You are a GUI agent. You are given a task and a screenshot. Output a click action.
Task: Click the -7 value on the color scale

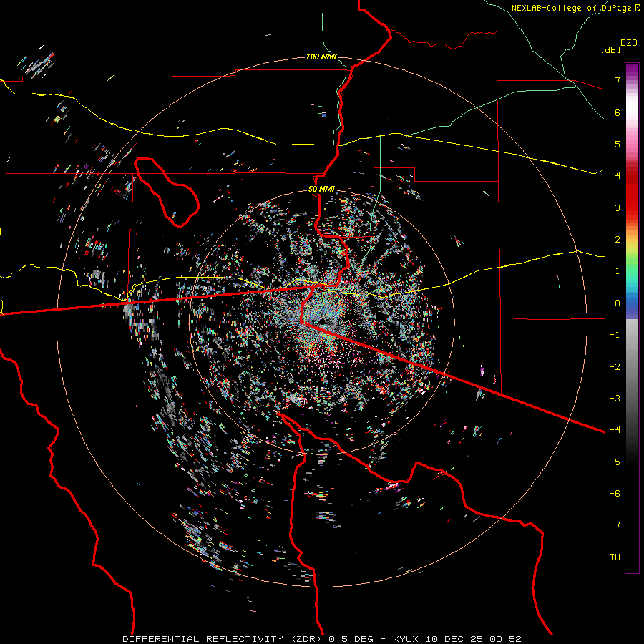tap(615, 525)
